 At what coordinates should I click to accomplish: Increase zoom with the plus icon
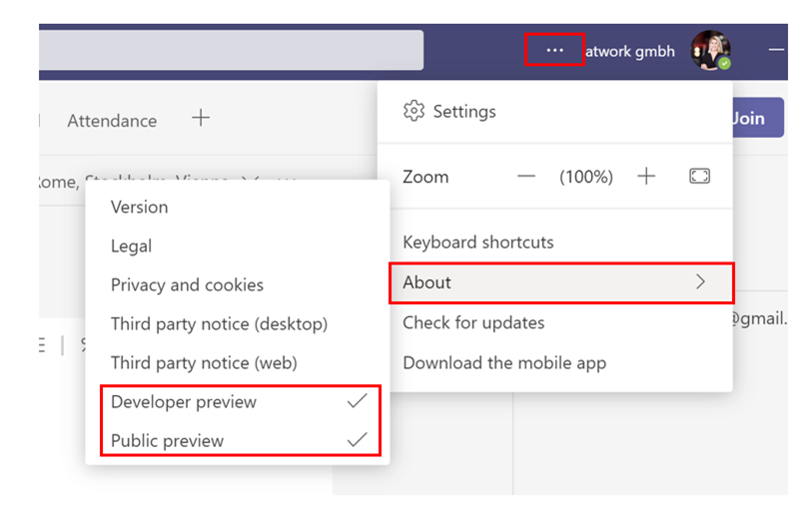[646, 177]
